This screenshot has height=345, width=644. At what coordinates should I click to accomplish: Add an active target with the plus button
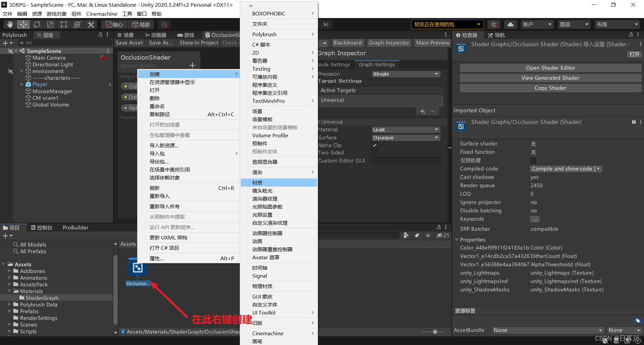point(423,111)
